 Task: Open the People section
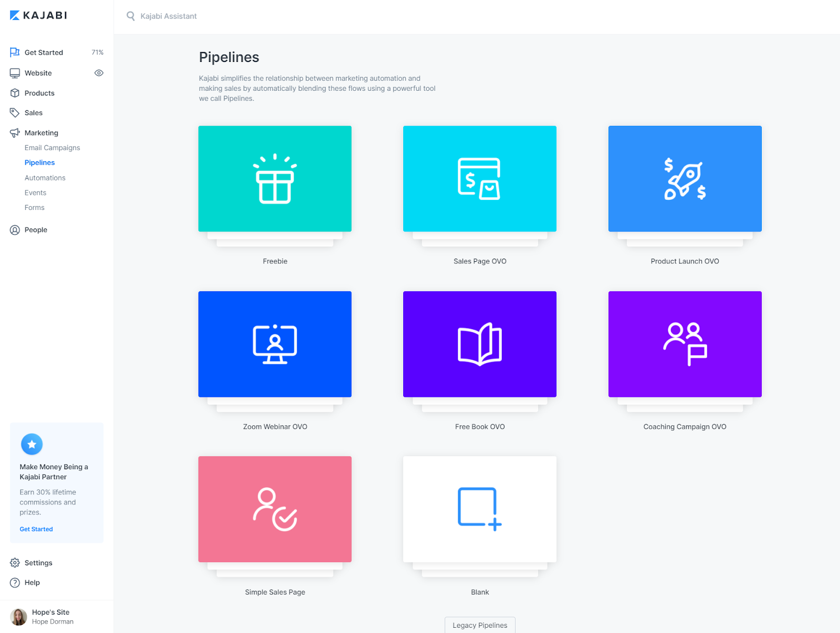point(36,230)
